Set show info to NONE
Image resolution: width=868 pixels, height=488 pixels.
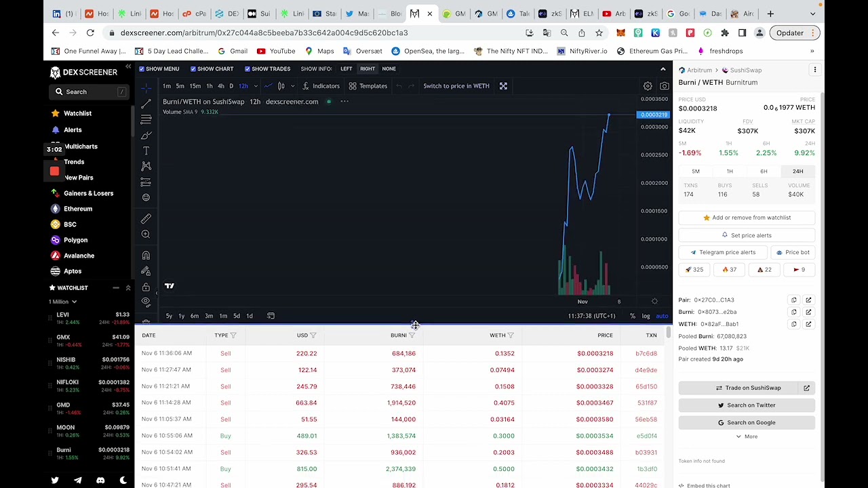(x=389, y=68)
